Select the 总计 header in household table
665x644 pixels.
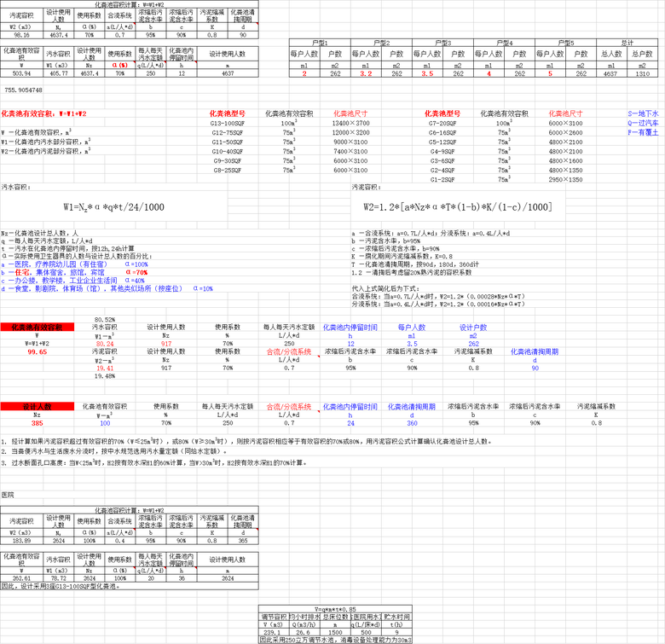pyautogui.click(x=627, y=43)
